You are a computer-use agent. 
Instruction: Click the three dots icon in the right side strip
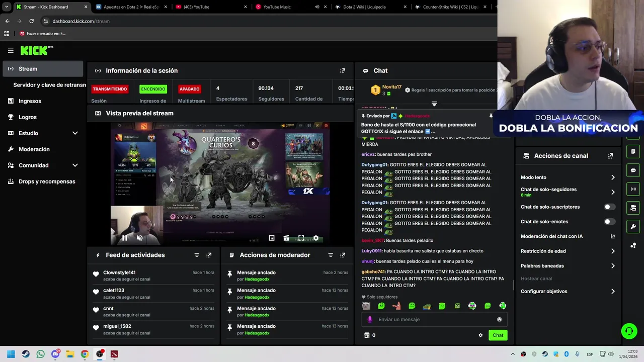tap(633, 245)
